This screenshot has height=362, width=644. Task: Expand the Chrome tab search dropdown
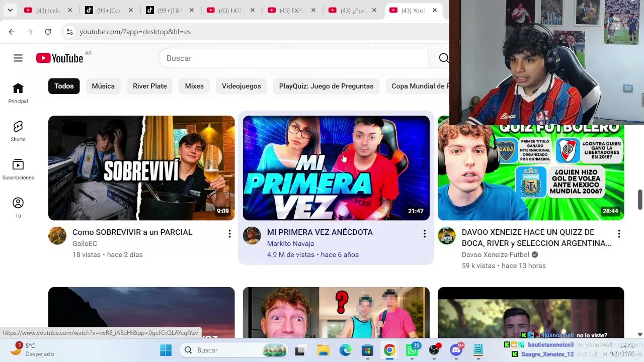pos(10,10)
